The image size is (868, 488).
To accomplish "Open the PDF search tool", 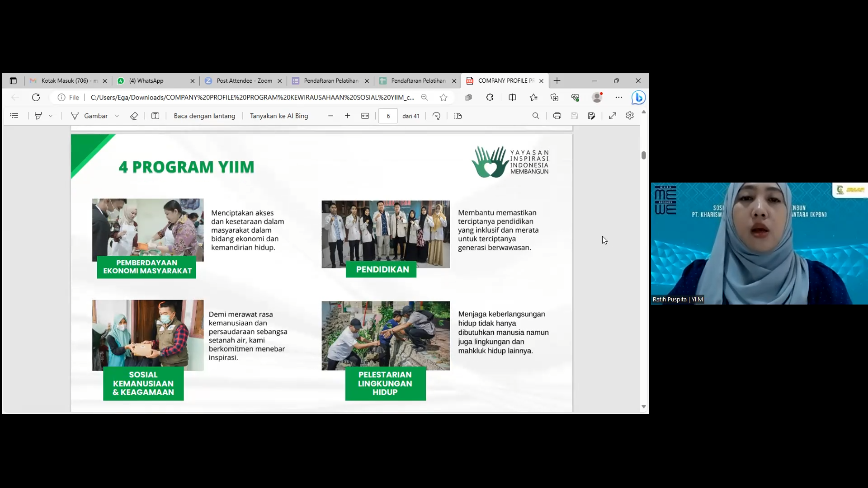I will tap(536, 116).
